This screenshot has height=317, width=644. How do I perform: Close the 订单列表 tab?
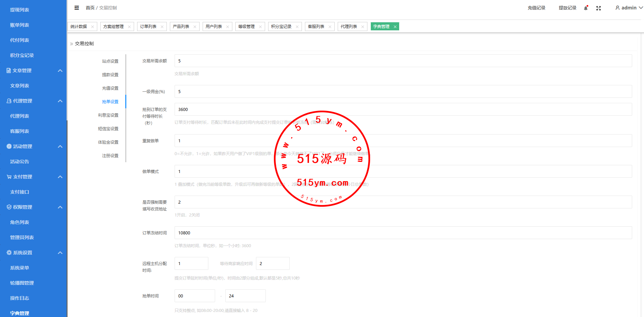162,27
